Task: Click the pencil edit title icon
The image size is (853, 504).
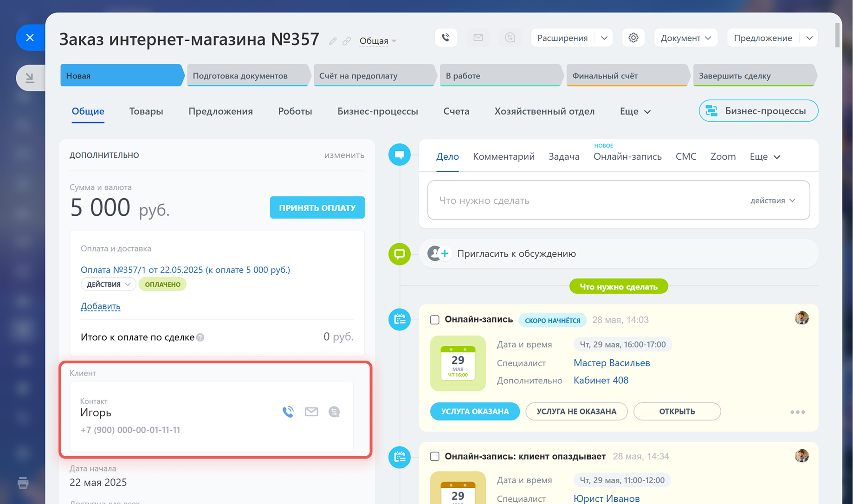Action: point(333,41)
